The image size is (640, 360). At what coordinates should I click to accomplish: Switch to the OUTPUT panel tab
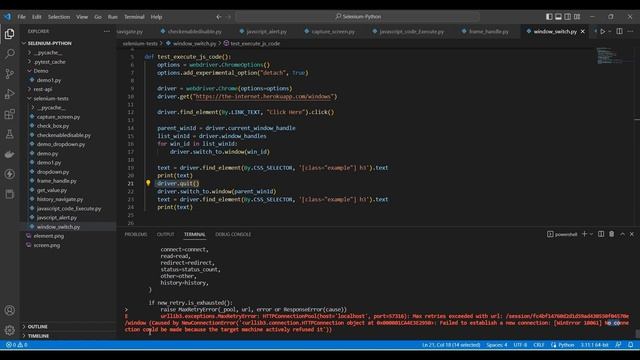pyautogui.click(x=165, y=234)
